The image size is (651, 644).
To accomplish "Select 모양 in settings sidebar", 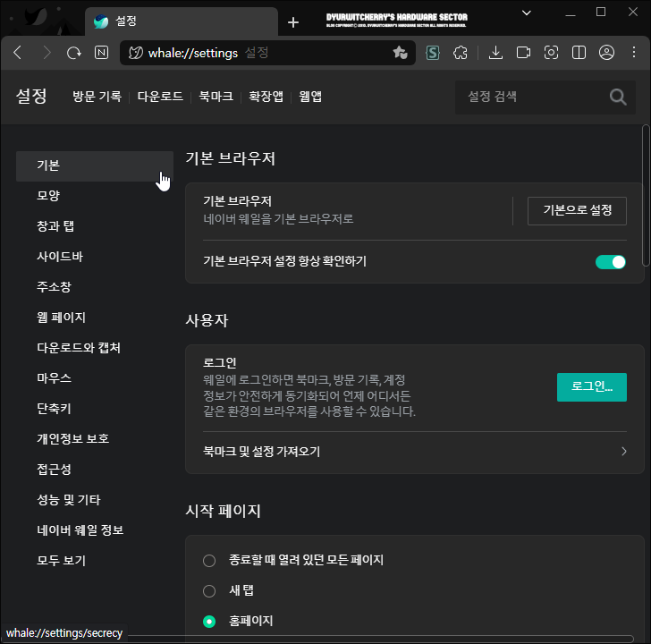I will click(x=95, y=196).
